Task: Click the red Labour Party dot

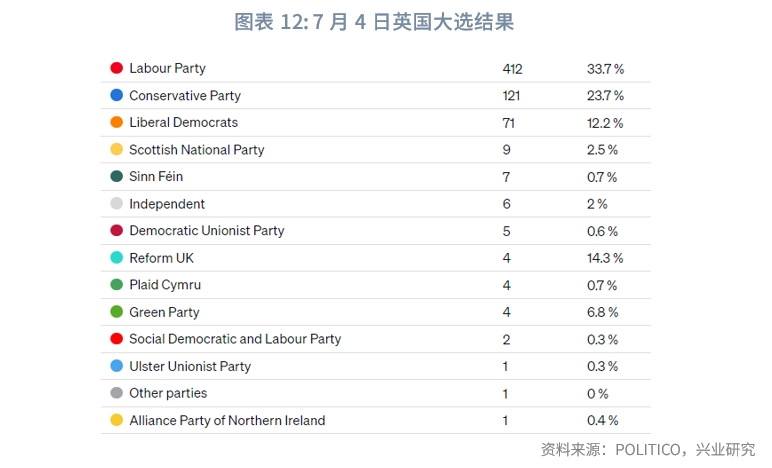Action: (x=117, y=68)
